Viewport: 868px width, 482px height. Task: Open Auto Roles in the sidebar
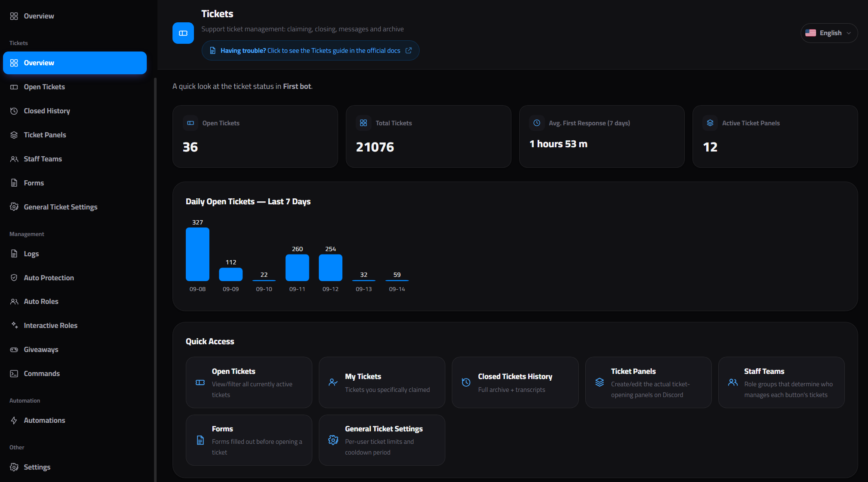(75, 301)
